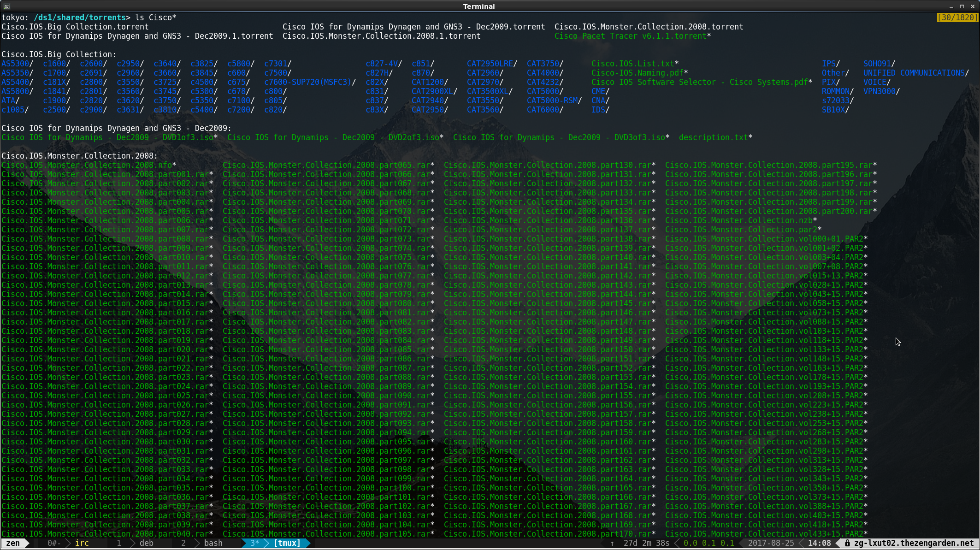This screenshot has width=980, height=550.
Task: Click the VPN3000 directory entry
Action: [x=880, y=91]
